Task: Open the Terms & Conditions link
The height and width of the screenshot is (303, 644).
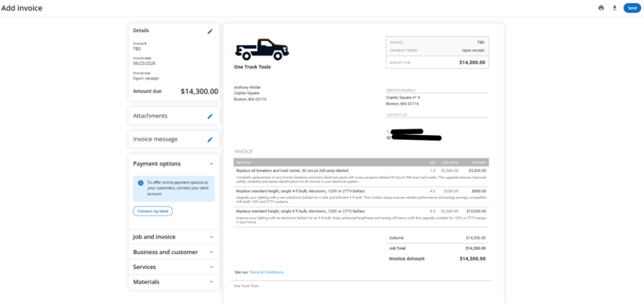Action: pos(266,272)
